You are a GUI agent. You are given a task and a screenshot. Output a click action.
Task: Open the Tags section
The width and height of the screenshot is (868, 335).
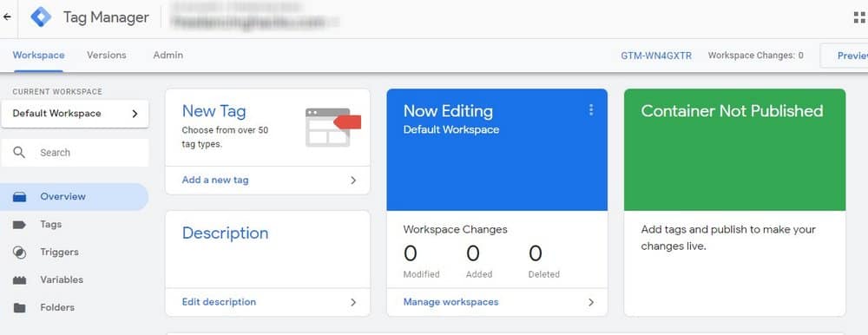(x=74, y=224)
